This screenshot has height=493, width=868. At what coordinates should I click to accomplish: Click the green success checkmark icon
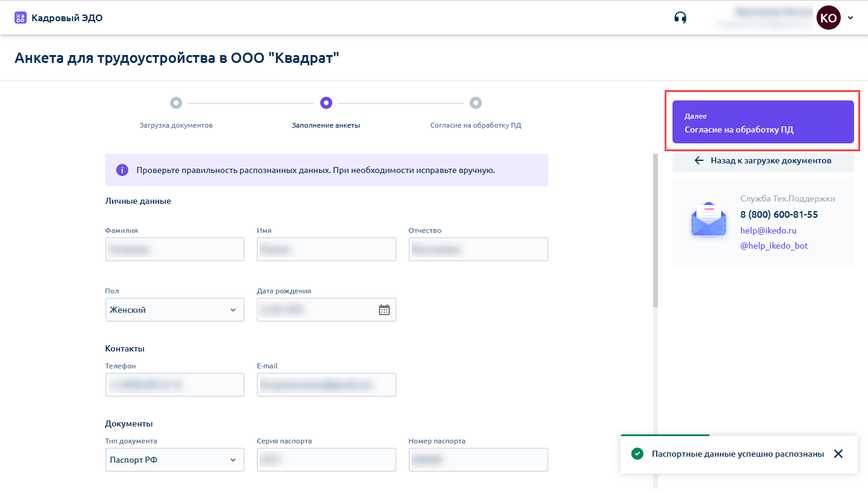[637, 454]
